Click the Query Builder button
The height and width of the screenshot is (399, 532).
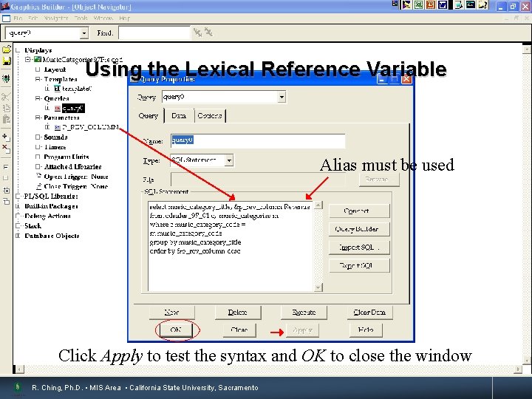(x=359, y=229)
